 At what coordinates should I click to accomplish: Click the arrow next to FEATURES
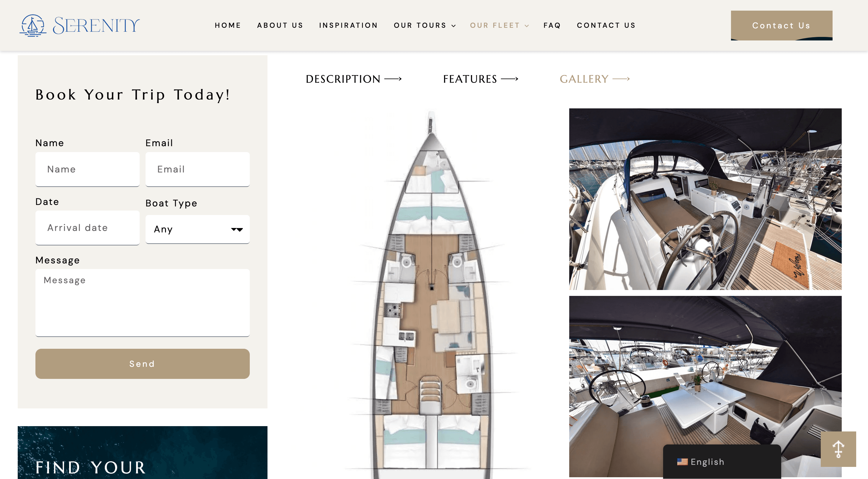click(x=510, y=79)
